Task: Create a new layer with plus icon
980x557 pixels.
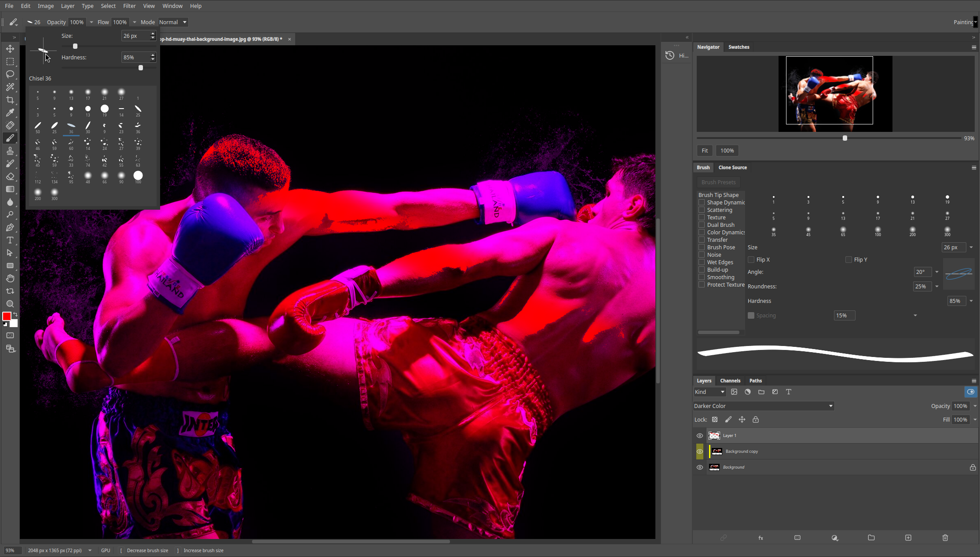Action: click(x=908, y=538)
